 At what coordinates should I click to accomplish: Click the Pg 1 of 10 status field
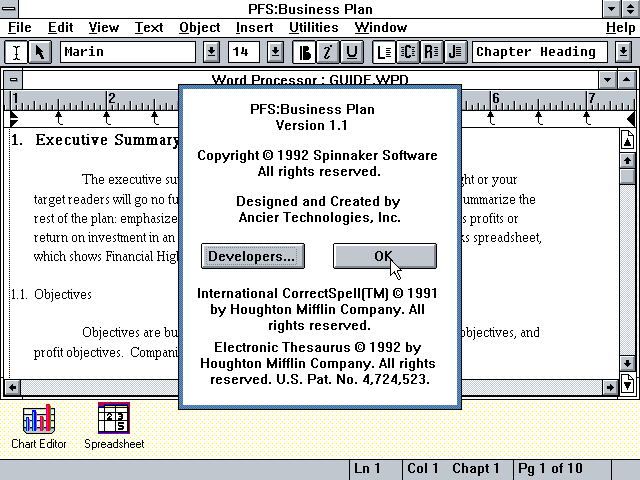(x=562, y=469)
